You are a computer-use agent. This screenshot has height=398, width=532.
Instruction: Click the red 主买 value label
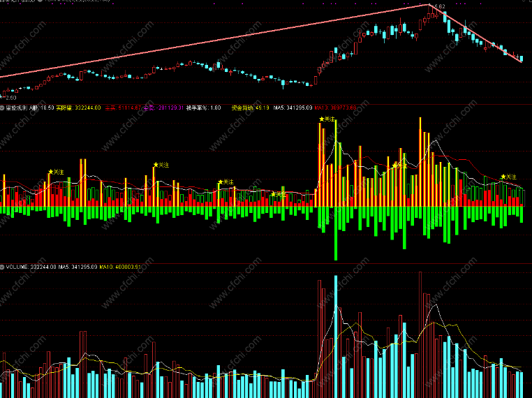(123, 108)
